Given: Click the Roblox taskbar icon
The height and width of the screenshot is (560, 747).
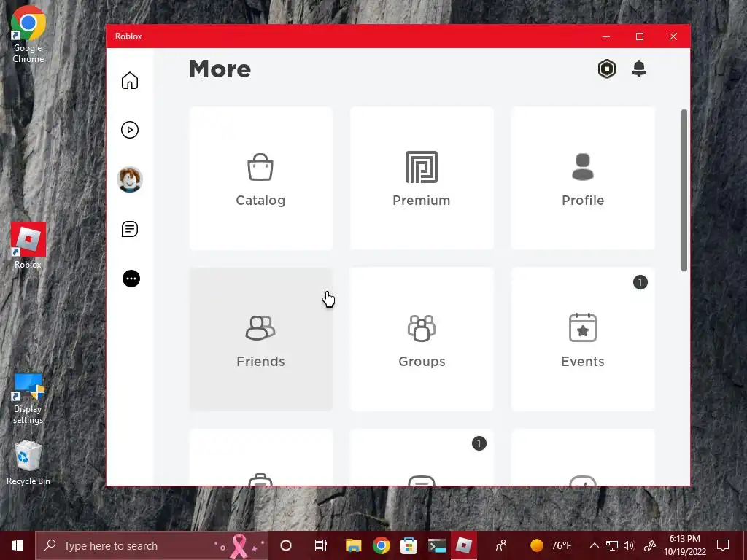Looking at the screenshot, I should [x=463, y=545].
